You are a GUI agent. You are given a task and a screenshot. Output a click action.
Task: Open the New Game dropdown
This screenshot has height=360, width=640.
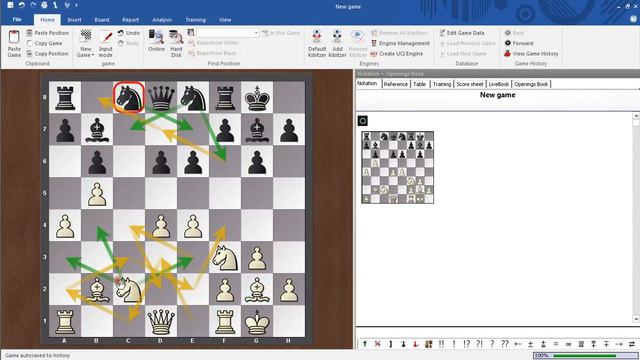pyautogui.click(x=85, y=44)
